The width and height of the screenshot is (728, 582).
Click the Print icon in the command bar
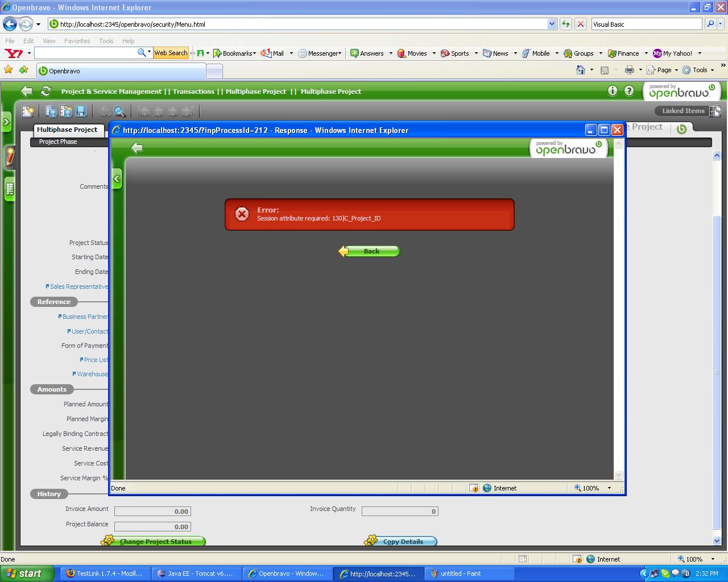[x=629, y=70]
